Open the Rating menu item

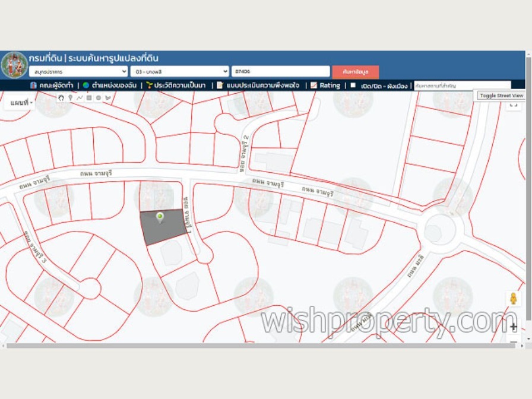tap(330, 85)
